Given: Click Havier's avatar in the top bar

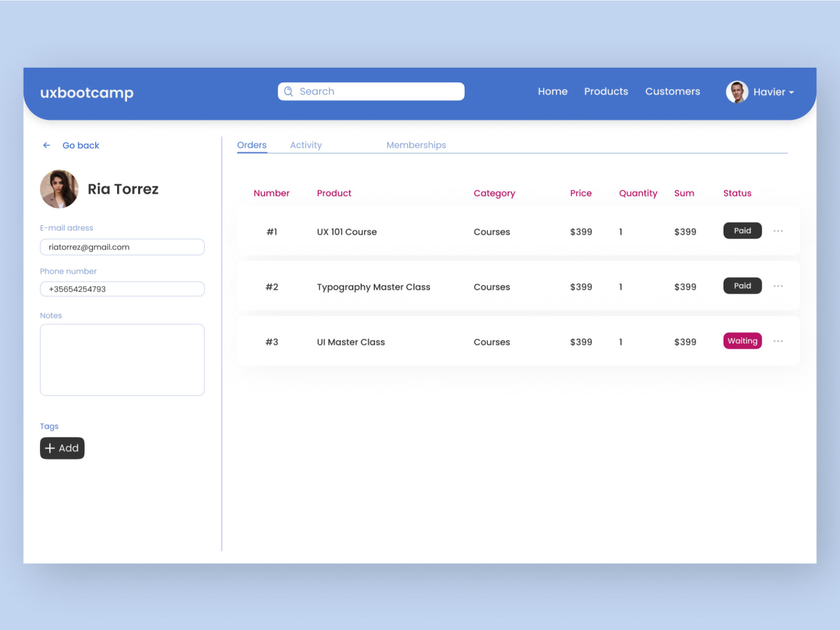Looking at the screenshot, I should pyautogui.click(x=737, y=91).
